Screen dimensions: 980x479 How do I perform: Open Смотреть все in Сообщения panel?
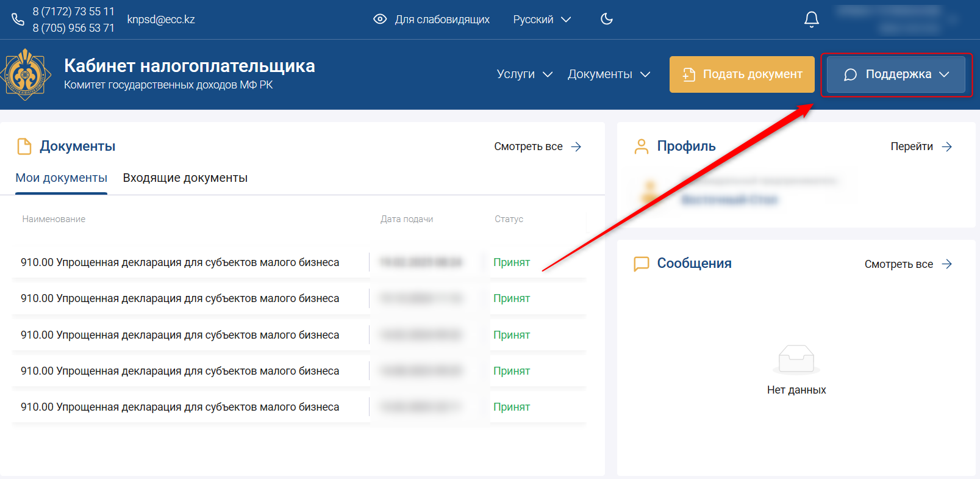(x=907, y=264)
